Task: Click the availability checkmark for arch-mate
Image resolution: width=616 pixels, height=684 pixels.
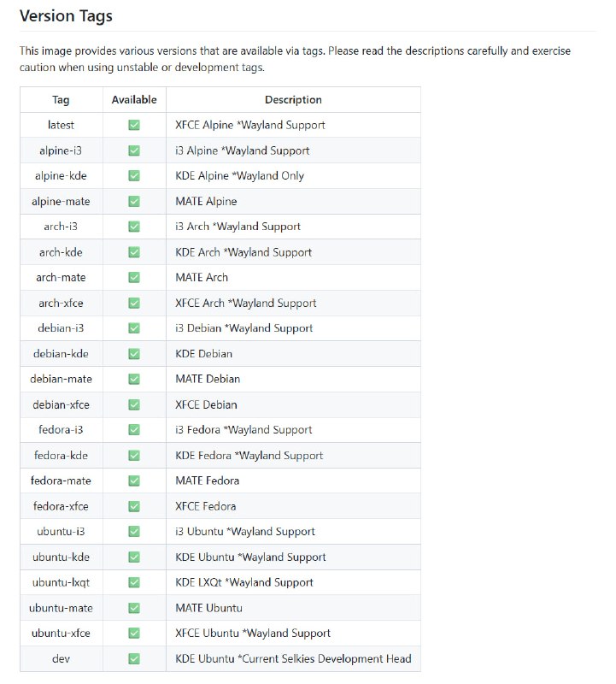Action: pos(134,277)
